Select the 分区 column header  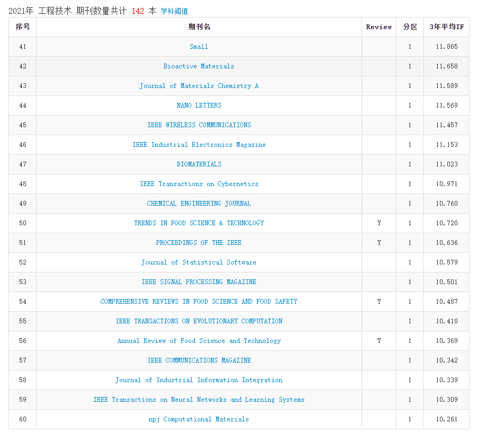pos(410,27)
